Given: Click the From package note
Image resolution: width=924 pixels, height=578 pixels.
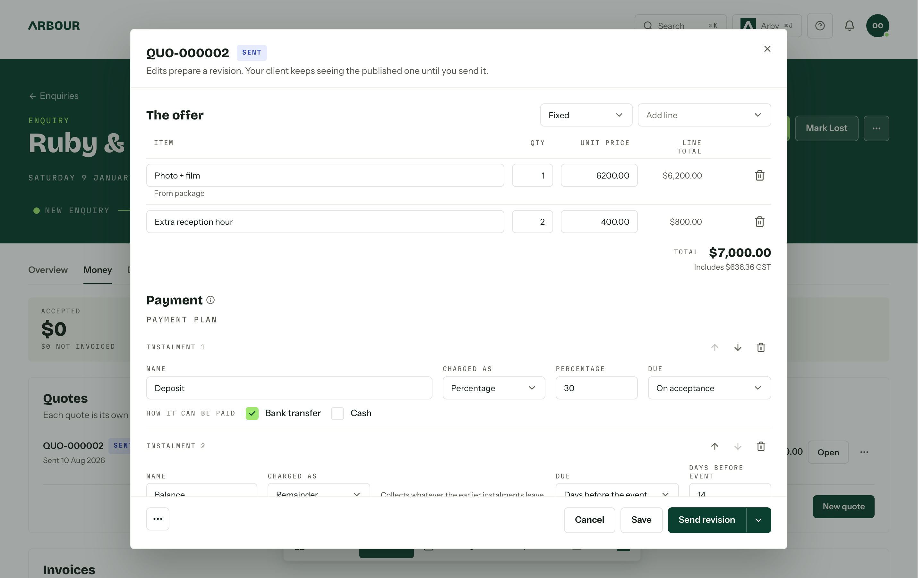Looking at the screenshot, I should point(179,193).
